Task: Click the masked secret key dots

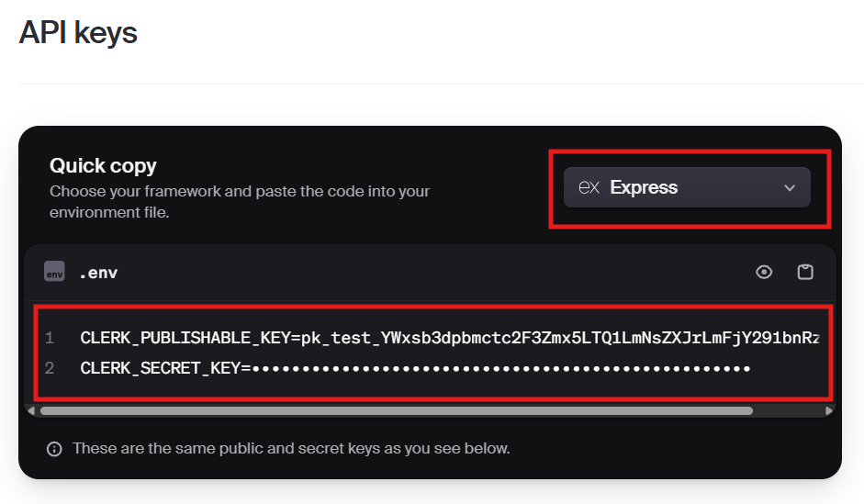Action: coord(501,368)
